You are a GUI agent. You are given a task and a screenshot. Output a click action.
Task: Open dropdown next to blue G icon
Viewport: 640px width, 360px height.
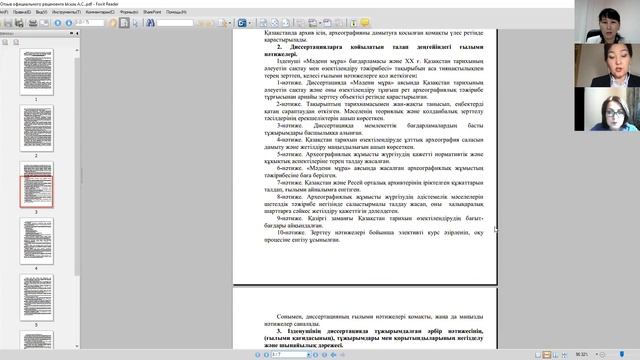[249, 23]
